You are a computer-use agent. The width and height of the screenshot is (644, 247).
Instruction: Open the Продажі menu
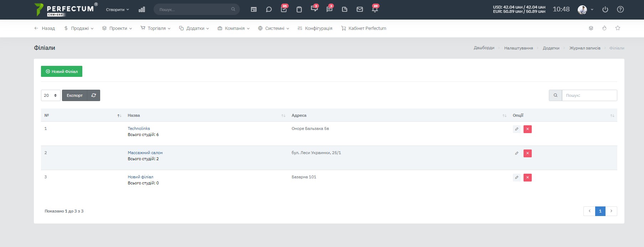pyautogui.click(x=79, y=28)
